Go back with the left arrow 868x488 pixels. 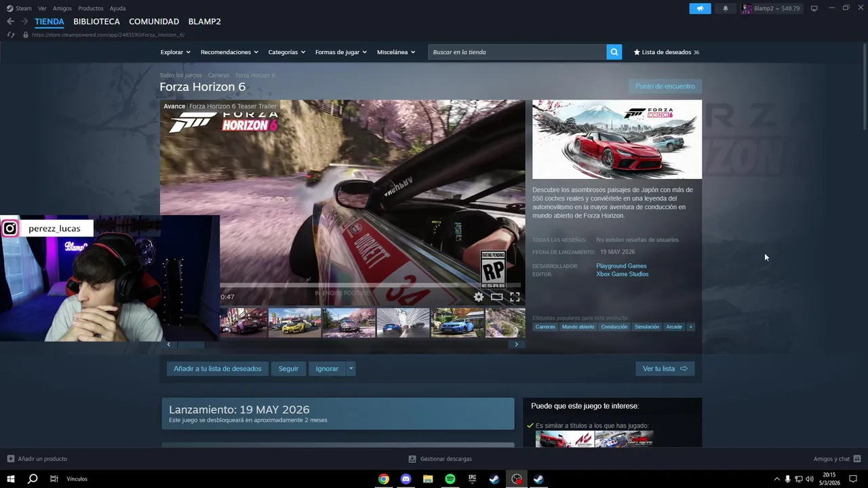10,22
